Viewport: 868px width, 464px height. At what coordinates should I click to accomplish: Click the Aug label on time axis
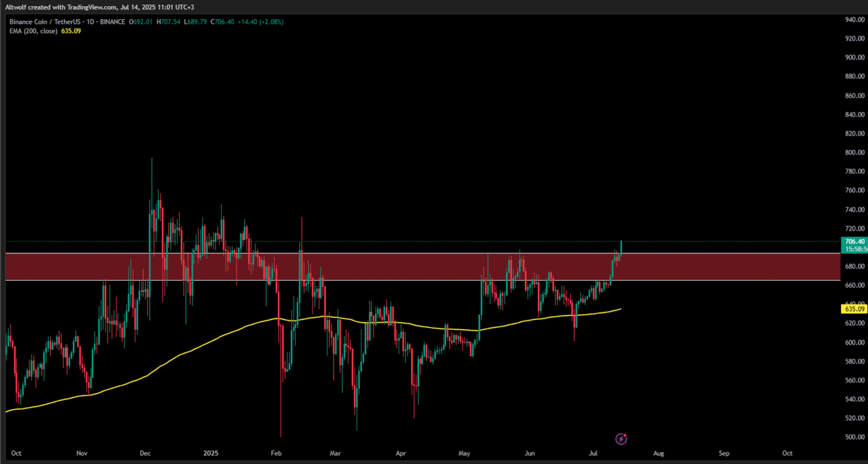click(x=658, y=452)
